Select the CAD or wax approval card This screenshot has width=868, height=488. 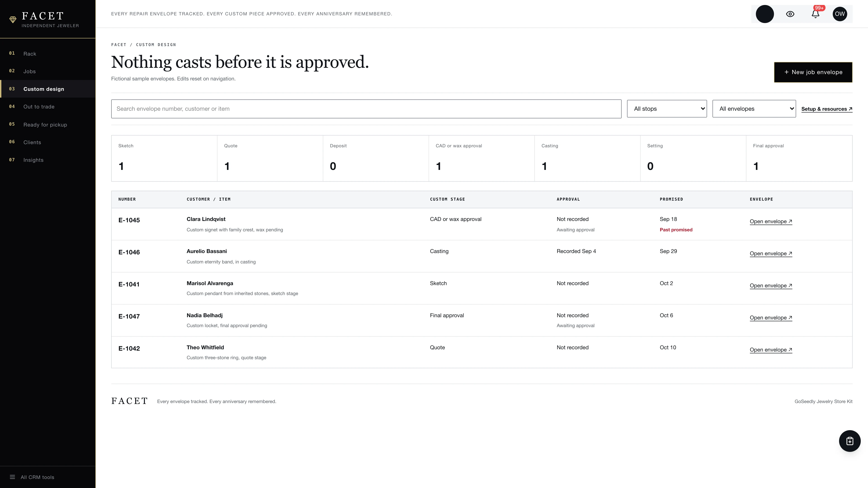click(x=482, y=158)
